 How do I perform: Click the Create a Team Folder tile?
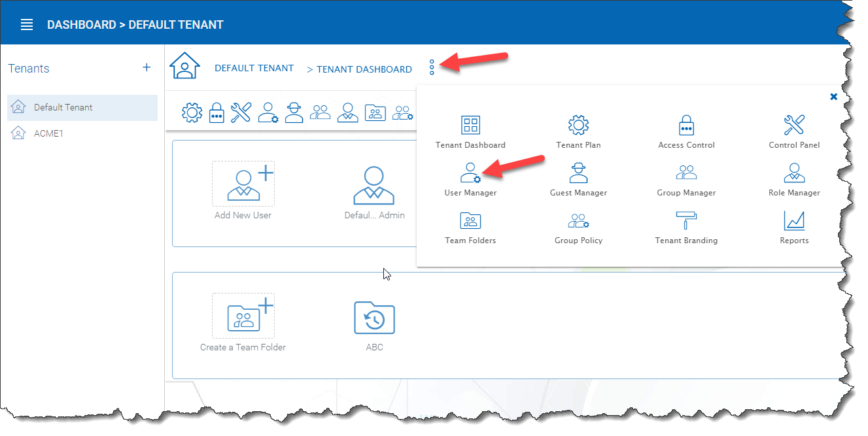(243, 322)
